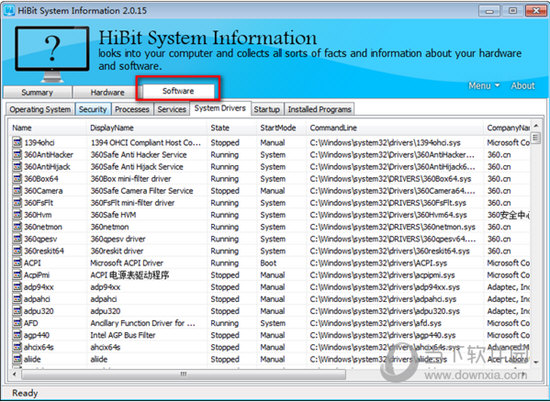Click the driver icon beside AFD
The image size is (550, 402).
click(x=17, y=323)
